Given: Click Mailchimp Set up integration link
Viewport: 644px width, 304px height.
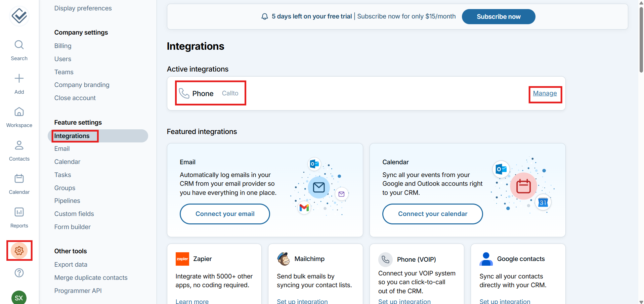Looking at the screenshot, I should [x=302, y=301].
